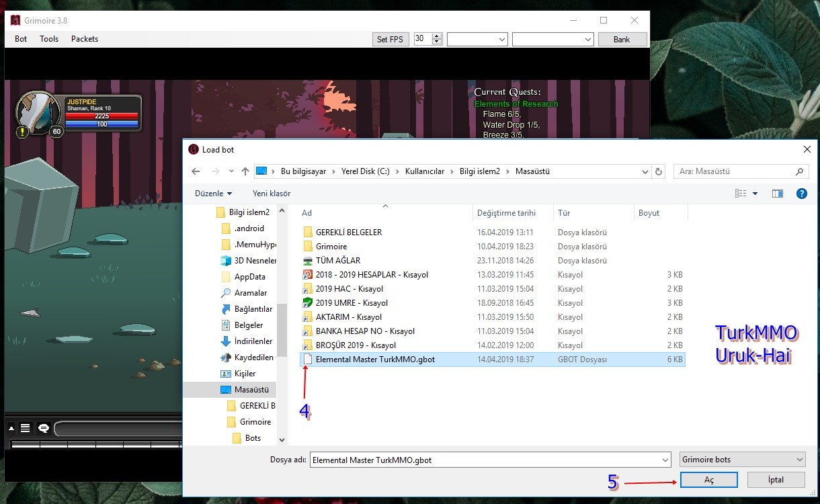Click the Back arrow in Load bot dialog
The height and width of the screenshot is (504, 820).
[197, 171]
